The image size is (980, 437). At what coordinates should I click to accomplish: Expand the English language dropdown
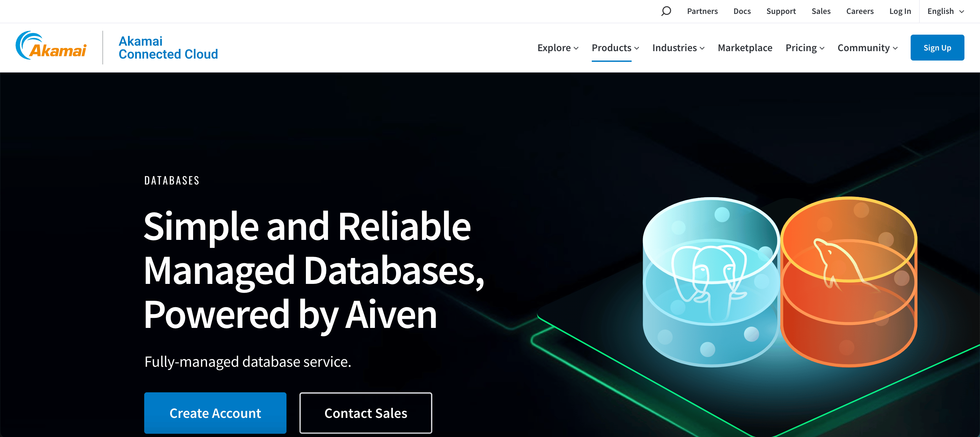[x=945, y=11]
